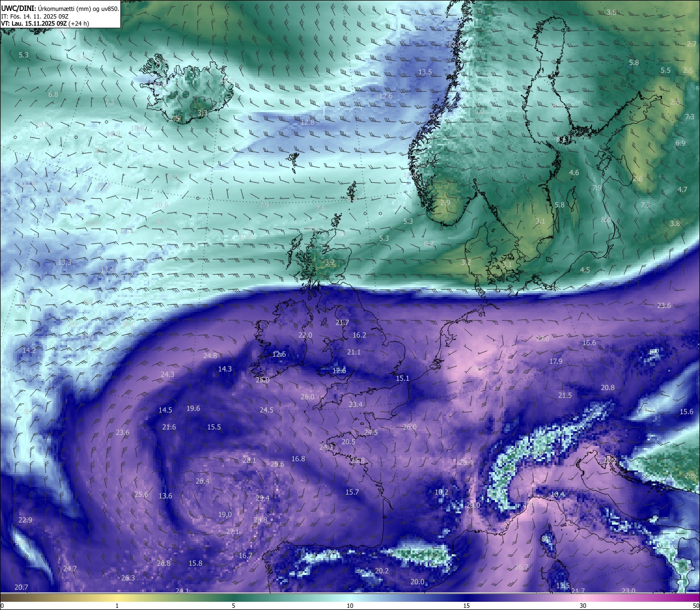Click the value 5.5 over Finland
Viewport: 700px width, 610px height.
tap(666, 71)
